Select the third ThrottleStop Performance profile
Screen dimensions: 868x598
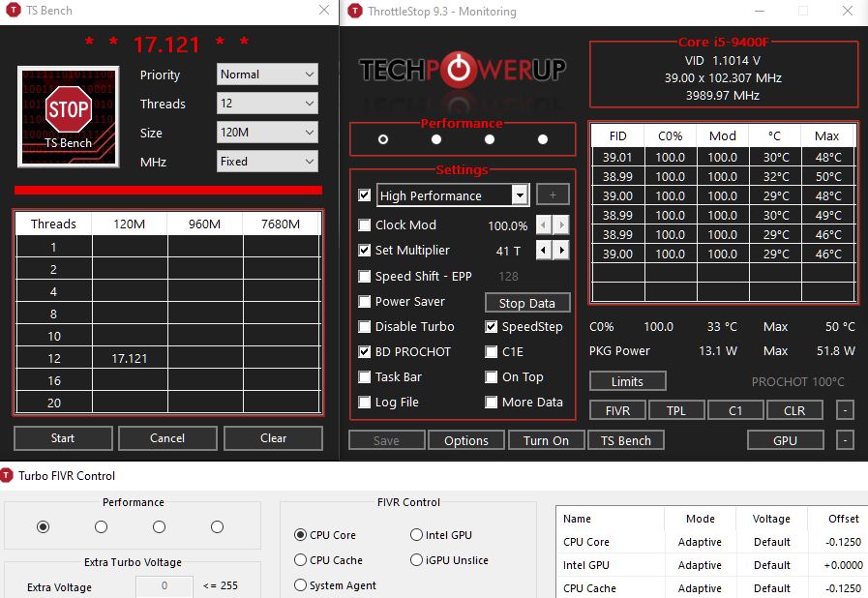tap(490, 139)
